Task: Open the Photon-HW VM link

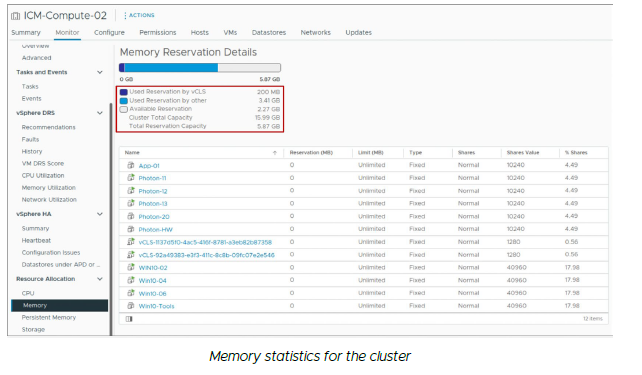Action: [156, 229]
